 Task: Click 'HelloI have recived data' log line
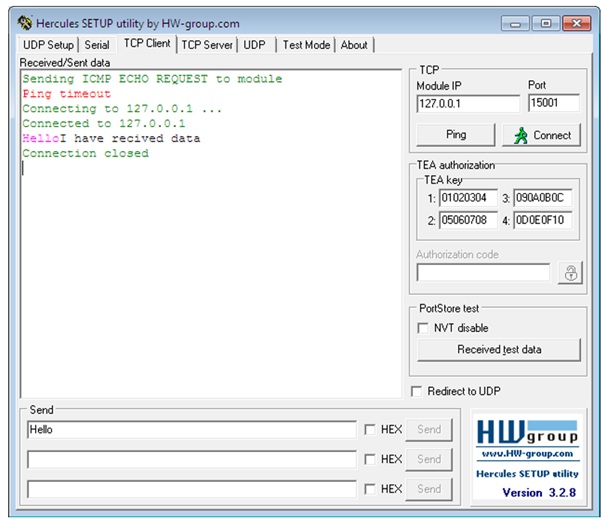(111, 139)
